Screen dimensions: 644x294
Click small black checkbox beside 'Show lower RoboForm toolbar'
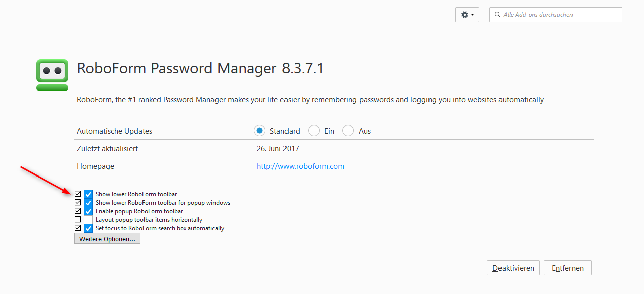click(78, 194)
